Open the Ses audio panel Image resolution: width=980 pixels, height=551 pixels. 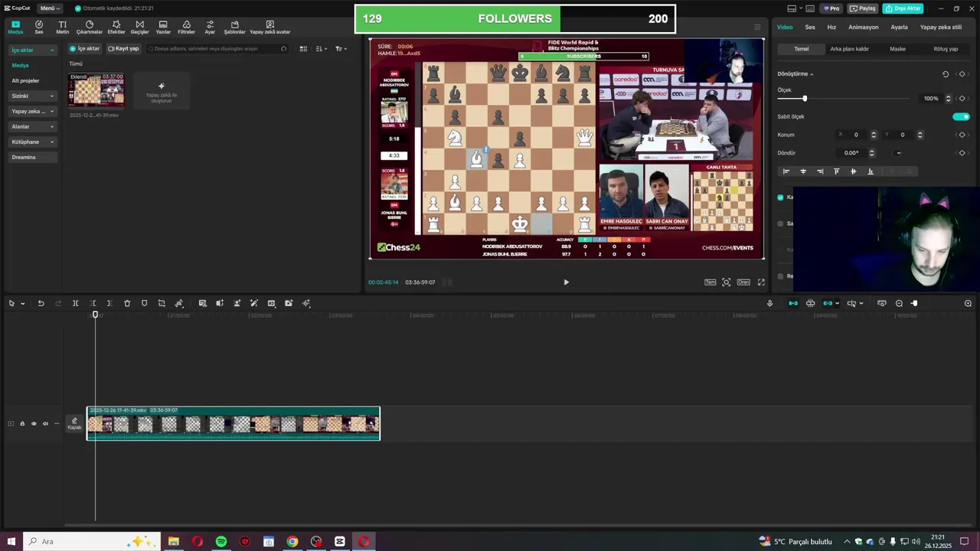click(39, 28)
